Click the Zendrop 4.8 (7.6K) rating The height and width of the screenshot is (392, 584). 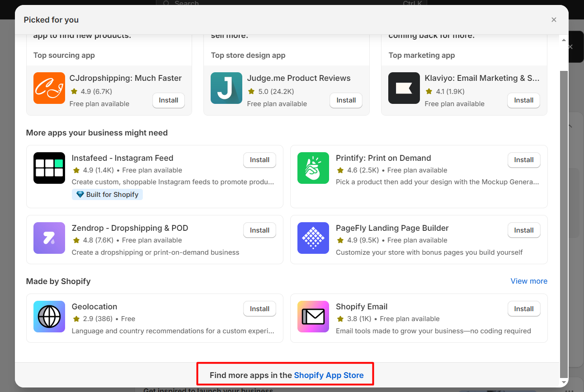pyautogui.click(x=94, y=240)
